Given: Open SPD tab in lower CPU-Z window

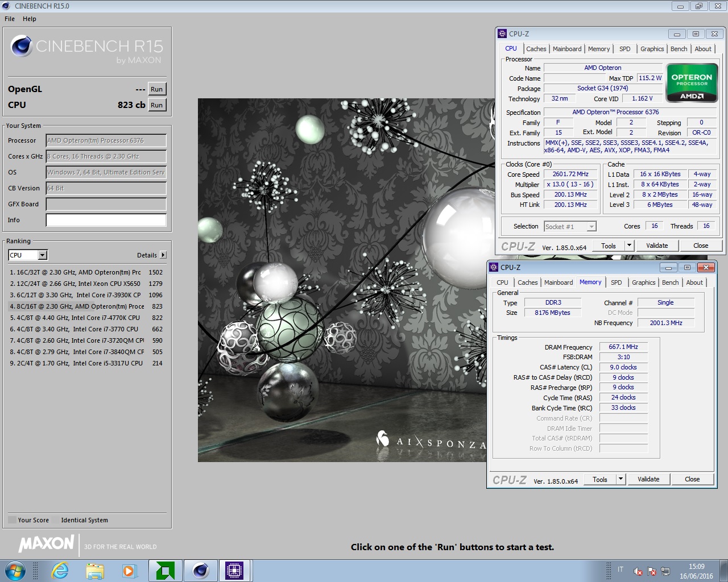Looking at the screenshot, I should [616, 282].
